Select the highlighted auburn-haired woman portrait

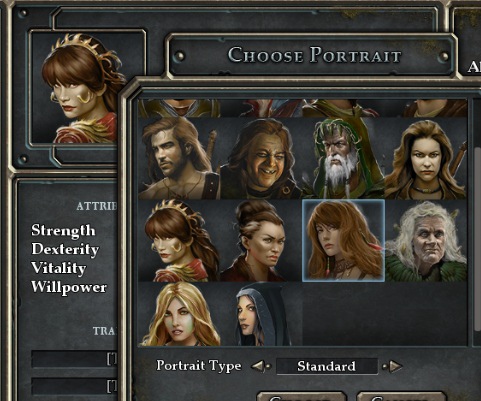[x=343, y=241]
